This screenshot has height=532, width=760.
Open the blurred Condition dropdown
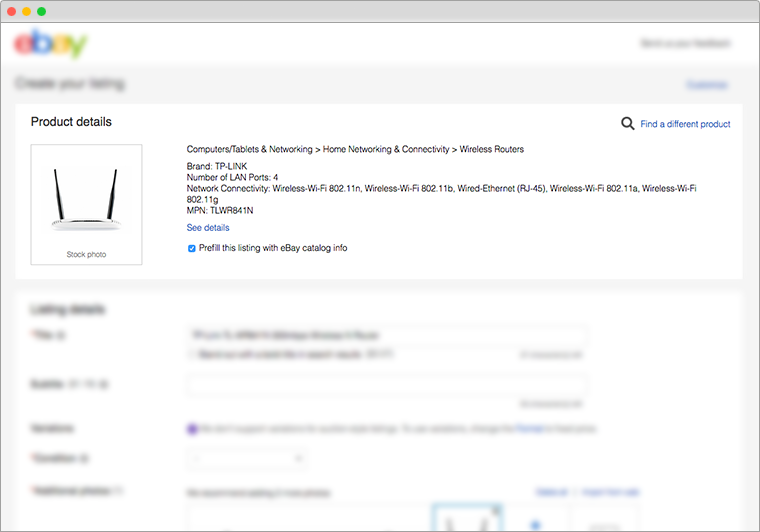click(x=247, y=458)
